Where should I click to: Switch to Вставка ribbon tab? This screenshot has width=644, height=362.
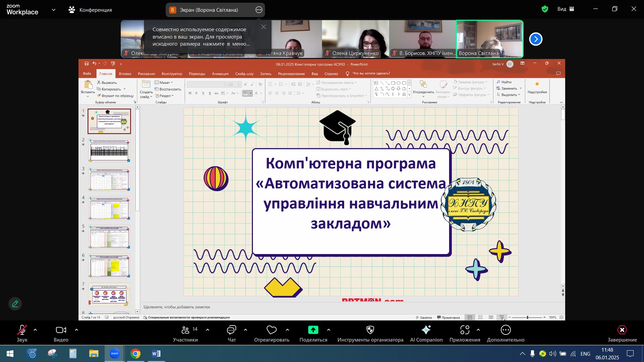[125, 74]
